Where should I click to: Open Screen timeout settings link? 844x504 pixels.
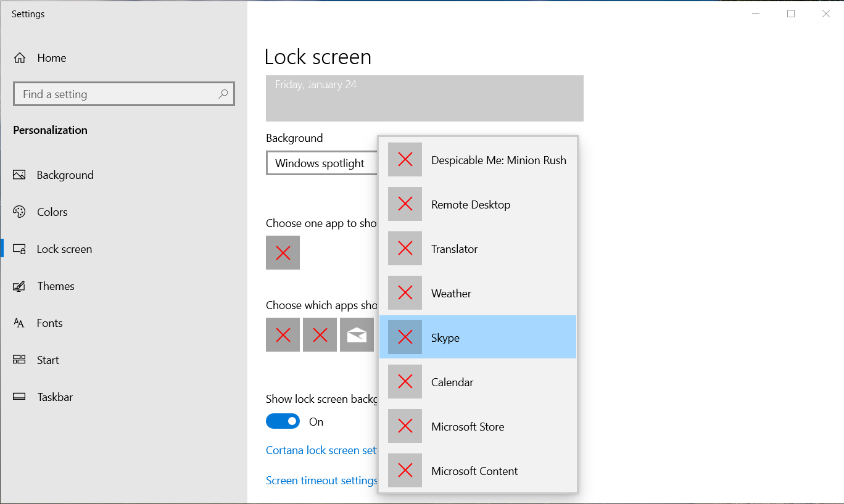321,481
